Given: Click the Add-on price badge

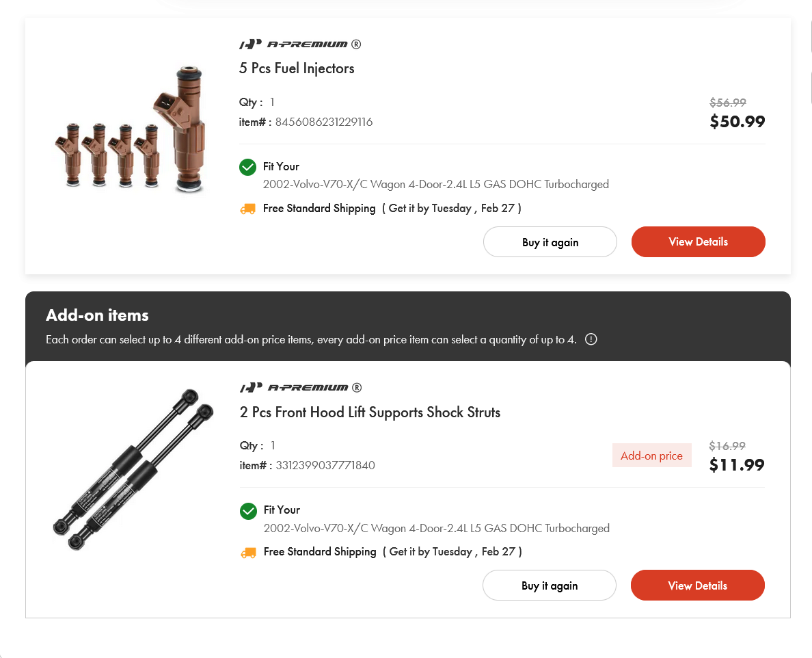Looking at the screenshot, I should [x=651, y=456].
